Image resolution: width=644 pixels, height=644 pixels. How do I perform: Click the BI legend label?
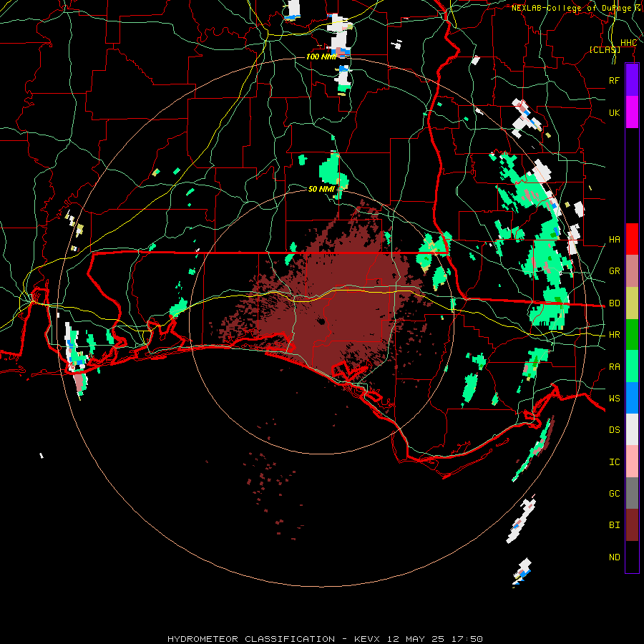[614, 525]
